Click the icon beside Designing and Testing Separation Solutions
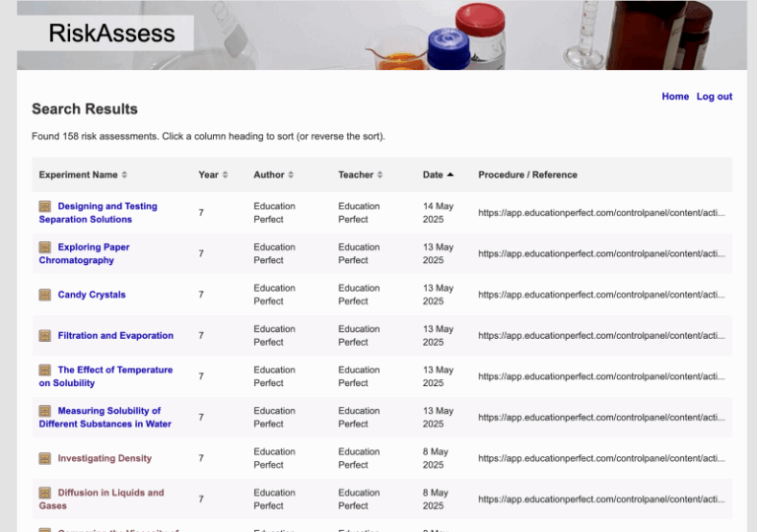Screen dimensions: 757x532 click(x=45, y=207)
